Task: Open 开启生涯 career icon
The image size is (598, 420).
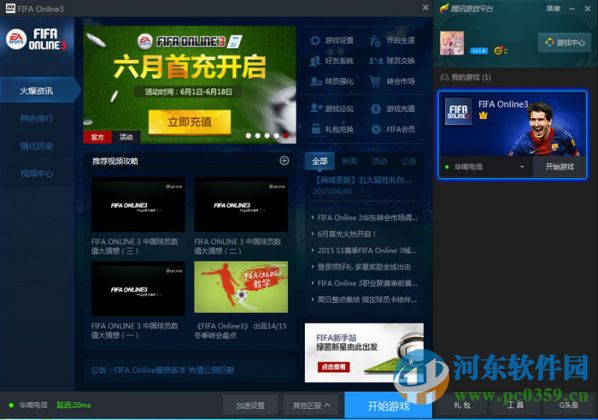Action: (375, 40)
